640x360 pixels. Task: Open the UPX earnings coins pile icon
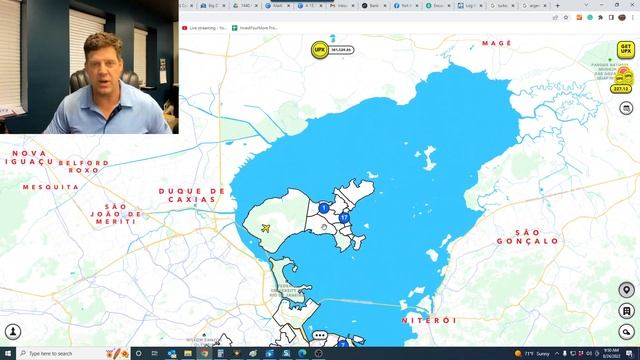click(x=624, y=76)
